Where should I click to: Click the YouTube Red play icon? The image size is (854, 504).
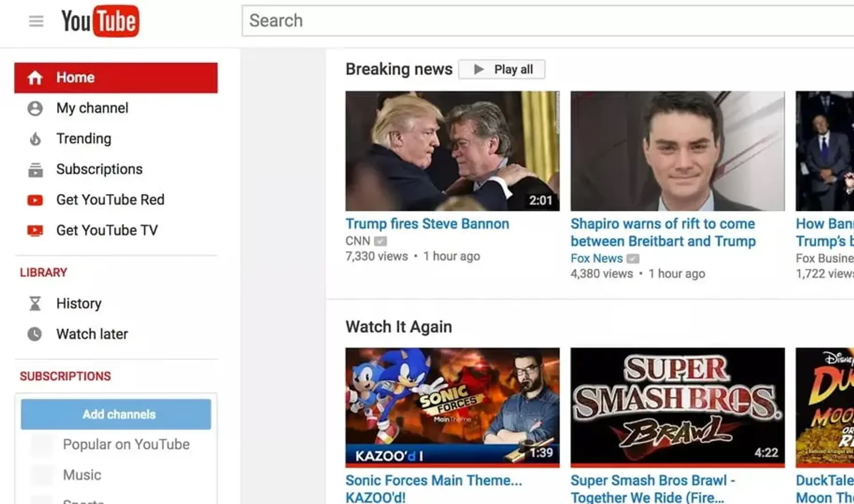click(35, 200)
